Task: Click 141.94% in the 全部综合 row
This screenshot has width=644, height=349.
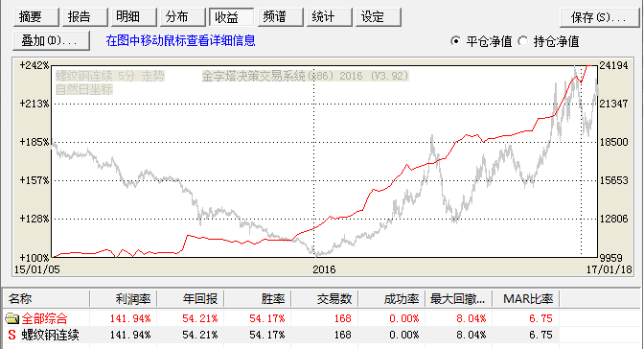Action: coord(130,318)
